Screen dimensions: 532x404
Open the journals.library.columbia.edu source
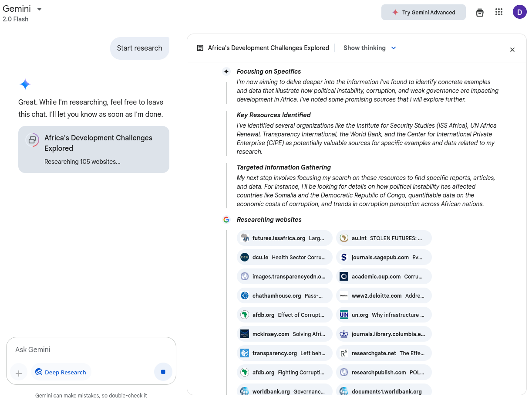[384, 334]
